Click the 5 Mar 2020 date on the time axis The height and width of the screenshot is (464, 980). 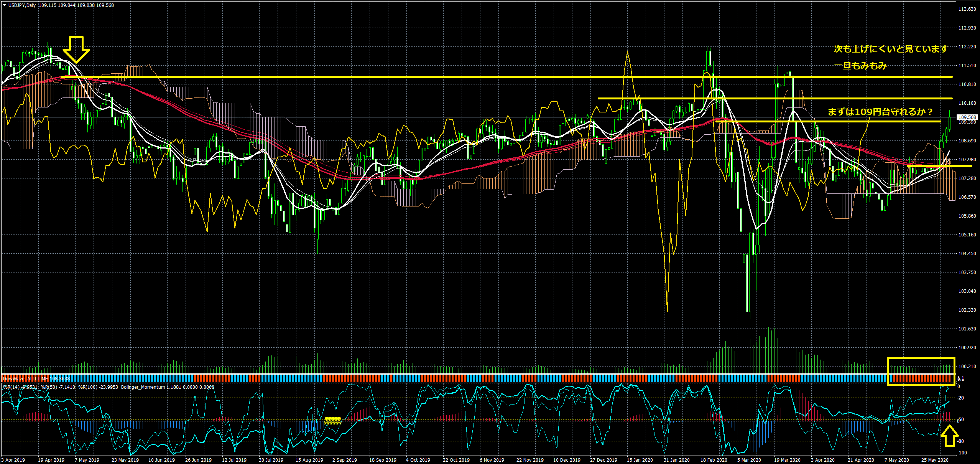coord(749,460)
